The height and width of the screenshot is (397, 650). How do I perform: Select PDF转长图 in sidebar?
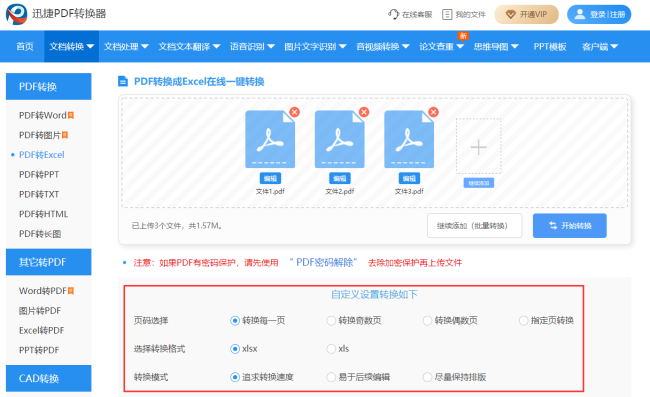[x=40, y=234]
